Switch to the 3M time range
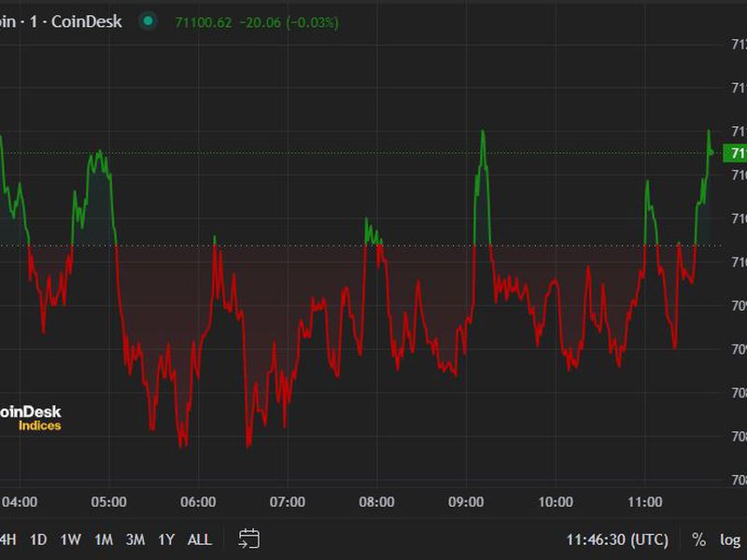 [134, 539]
